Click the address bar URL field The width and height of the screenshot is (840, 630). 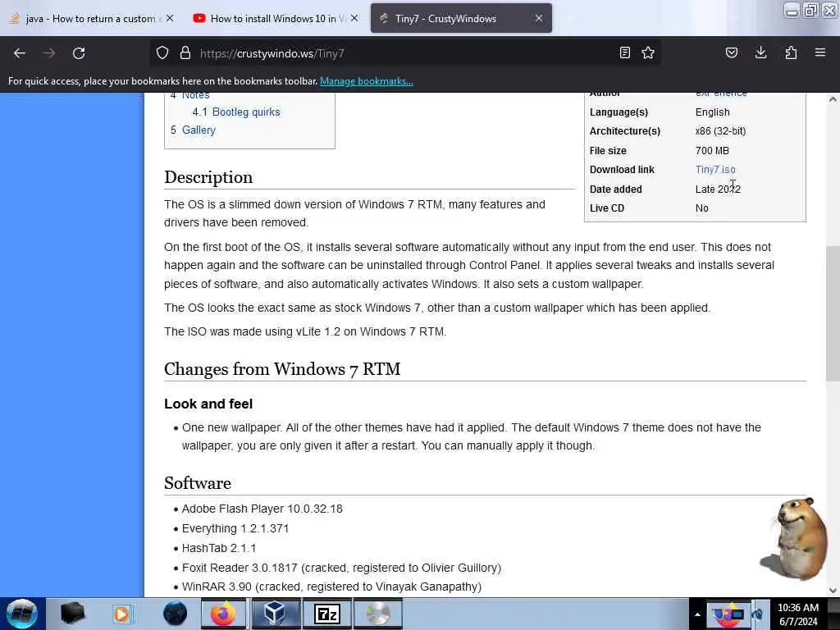click(407, 53)
